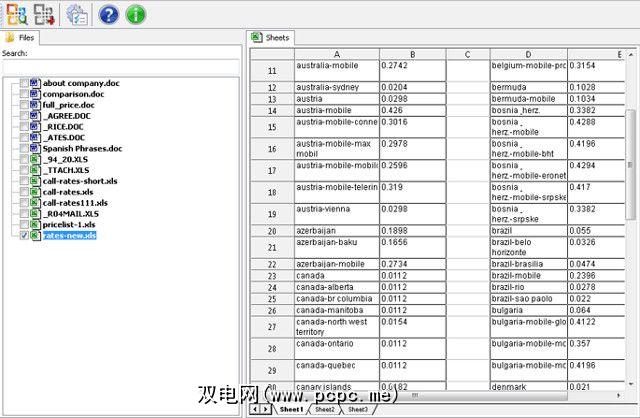Switch to the Sheets tab

[x=271, y=38]
